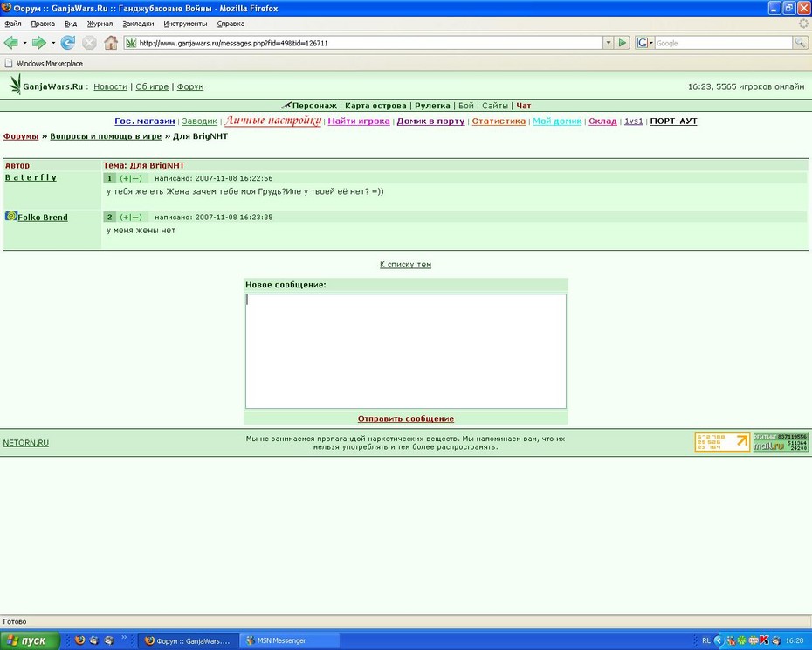This screenshot has height=650, width=812.
Task: Open the back button history dropdown arrow
Action: [x=24, y=43]
